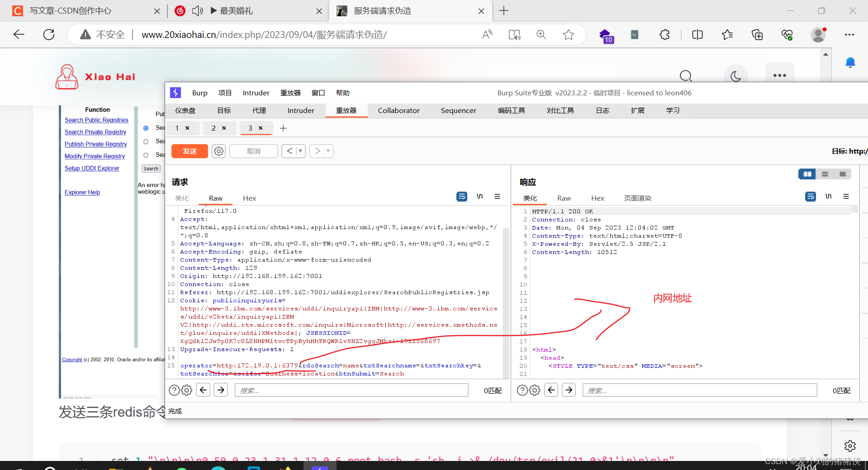Open the page settings gear in sidebar
This screenshot has width=868, height=470.
[850, 446]
